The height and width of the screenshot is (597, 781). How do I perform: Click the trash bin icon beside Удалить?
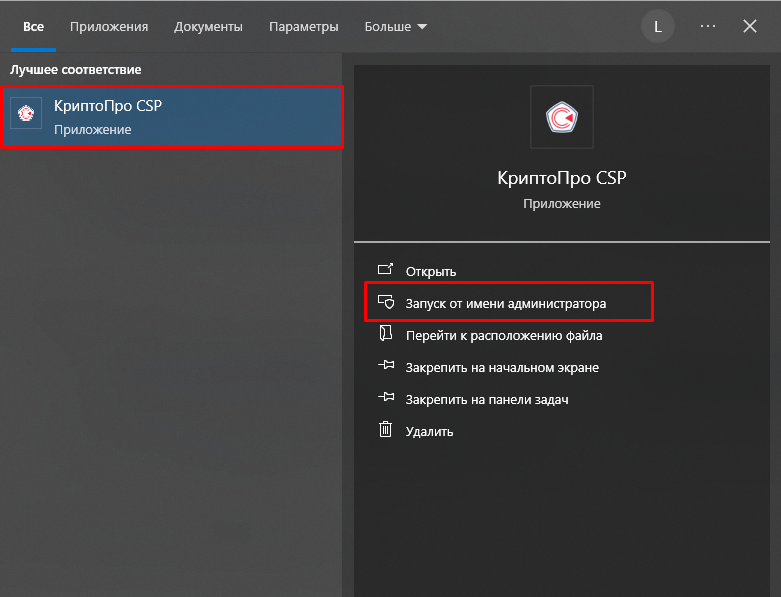click(x=385, y=431)
